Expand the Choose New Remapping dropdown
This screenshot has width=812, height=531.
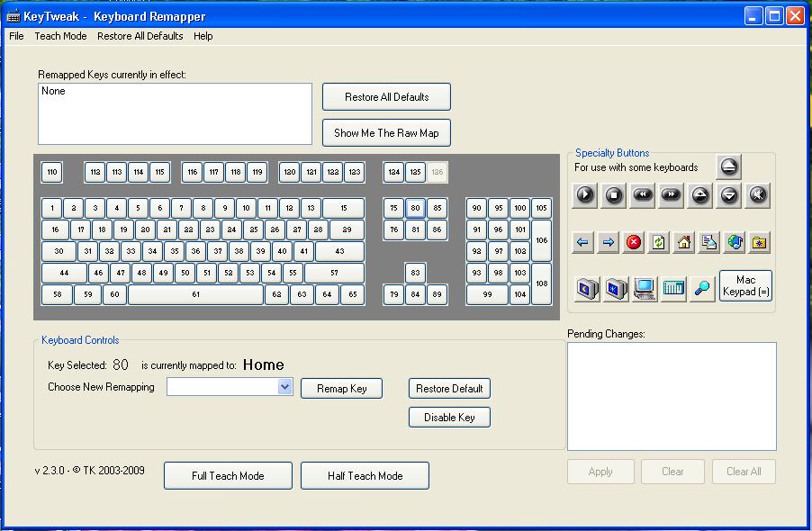(x=284, y=387)
